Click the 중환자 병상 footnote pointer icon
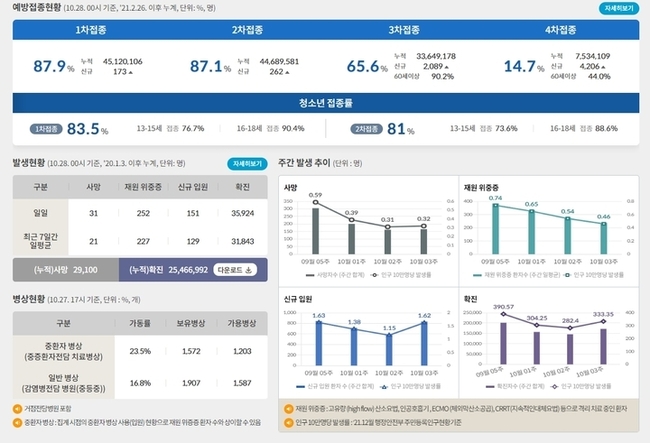Viewport: 650px width, 443px height. pyautogui.click(x=17, y=422)
